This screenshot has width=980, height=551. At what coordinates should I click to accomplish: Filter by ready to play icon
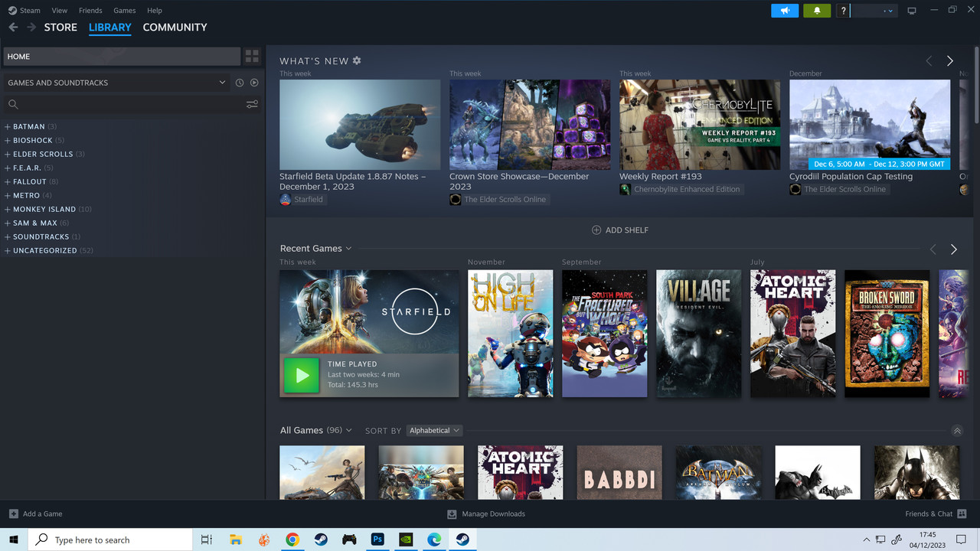(x=254, y=83)
